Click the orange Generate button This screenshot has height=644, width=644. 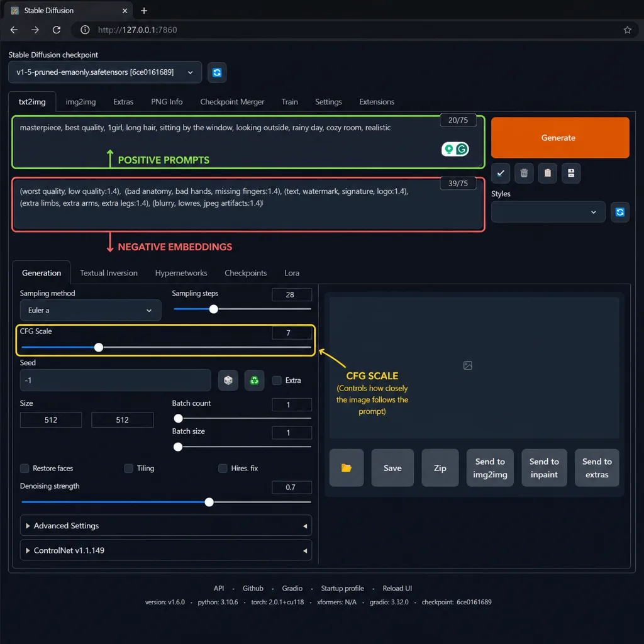pyautogui.click(x=560, y=138)
